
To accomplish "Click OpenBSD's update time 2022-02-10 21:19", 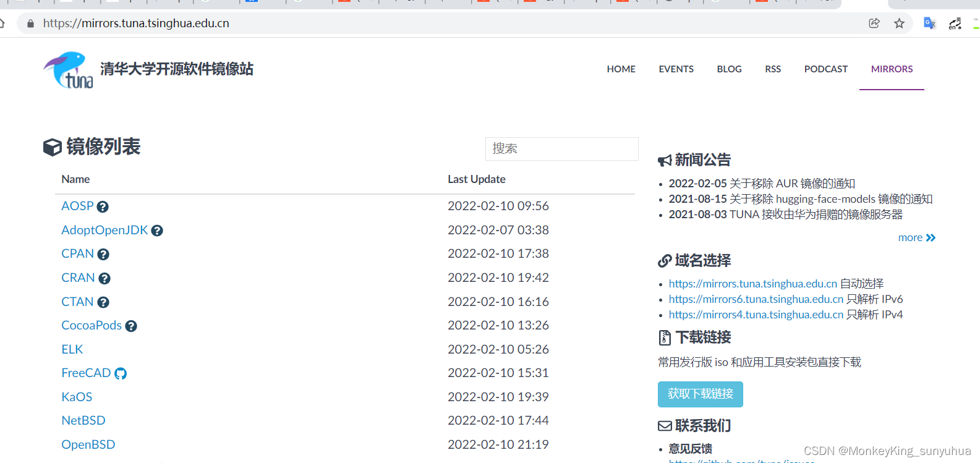I will pos(498,444).
